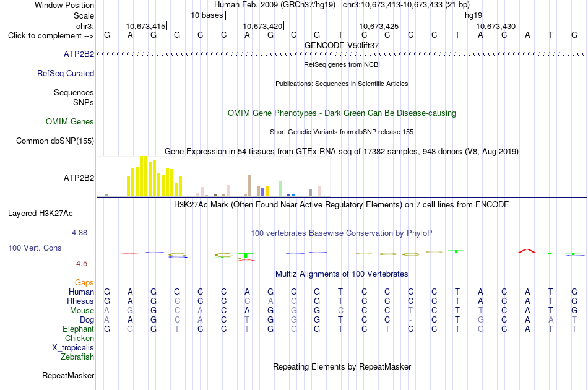Click '100 vertebrates Basewise Conservation by PhyloP' title
The image size is (588, 390).
(342, 233)
